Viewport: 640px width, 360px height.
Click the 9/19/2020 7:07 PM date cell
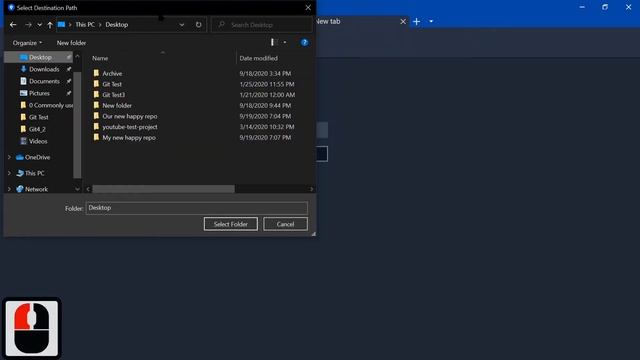click(265, 138)
